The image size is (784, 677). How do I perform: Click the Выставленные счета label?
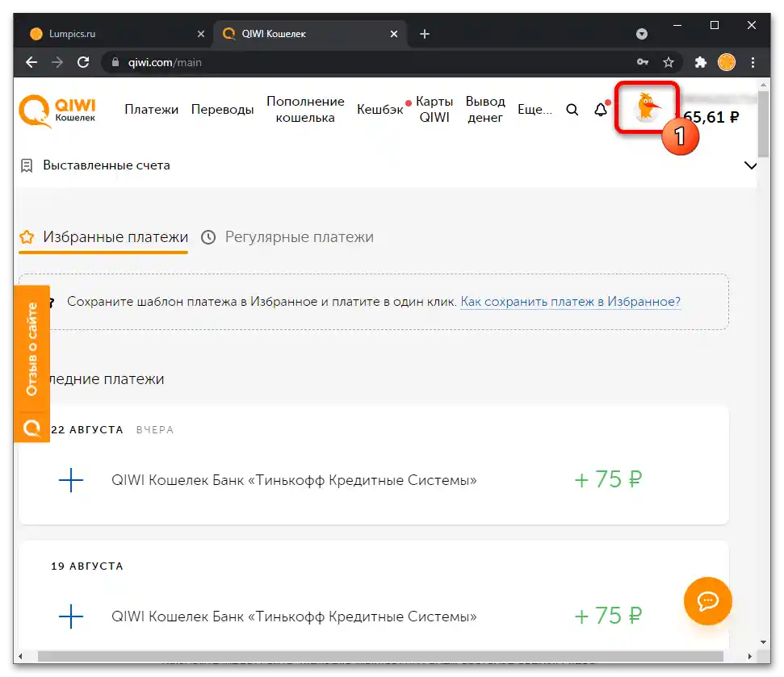click(107, 165)
